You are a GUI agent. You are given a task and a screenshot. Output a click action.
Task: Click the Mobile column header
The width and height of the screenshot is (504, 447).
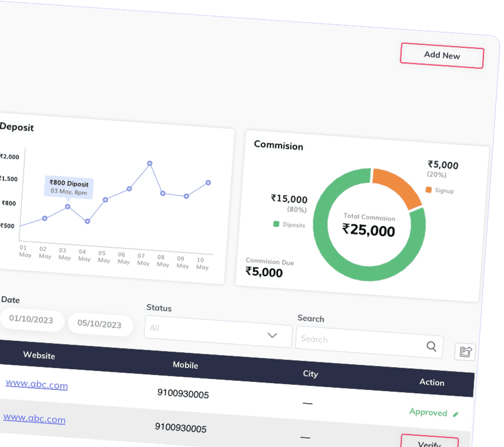186,365
